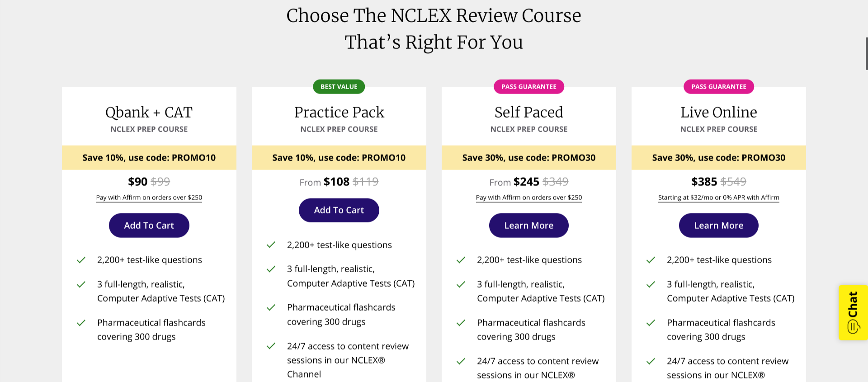Open Starting at $32/mo Affirm link
The width and height of the screenshot is (868, 382).
tap(718, 198)
